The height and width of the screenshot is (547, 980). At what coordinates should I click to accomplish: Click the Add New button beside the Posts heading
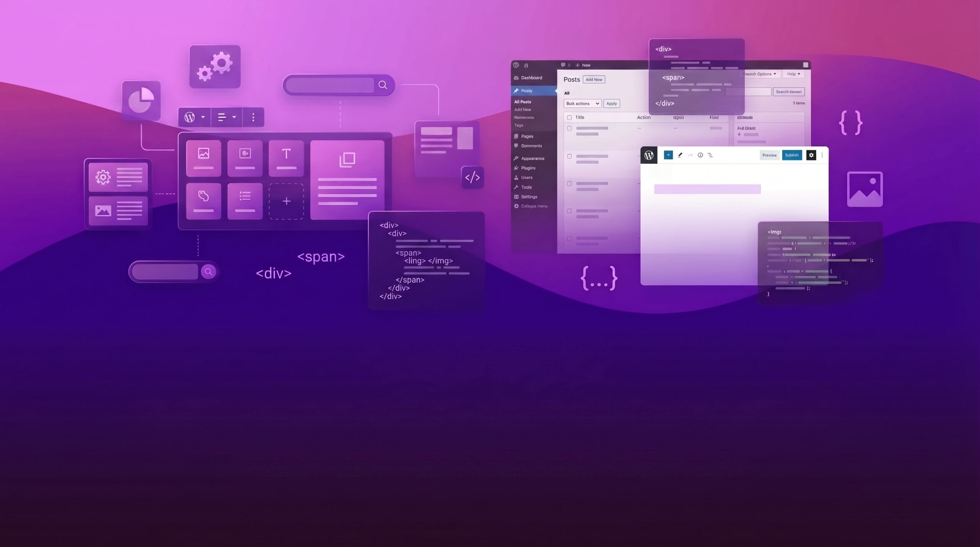pyautogui.click(x=594, y=80)
